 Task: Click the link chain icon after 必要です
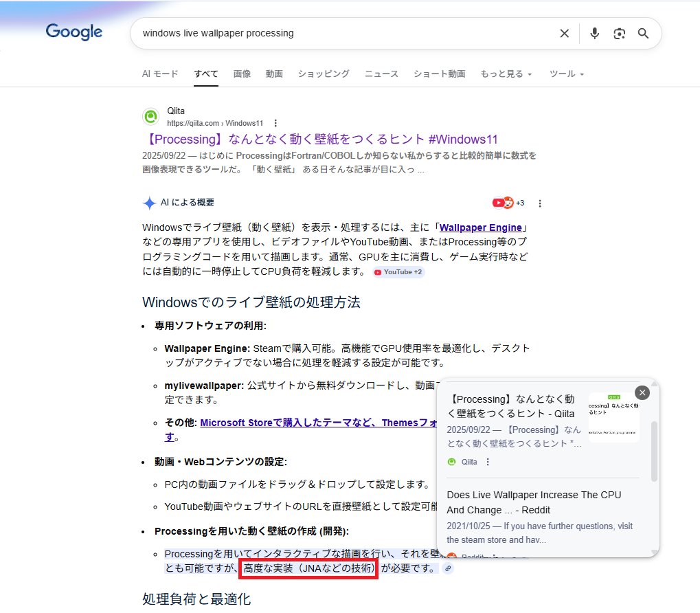pos(448,568)
